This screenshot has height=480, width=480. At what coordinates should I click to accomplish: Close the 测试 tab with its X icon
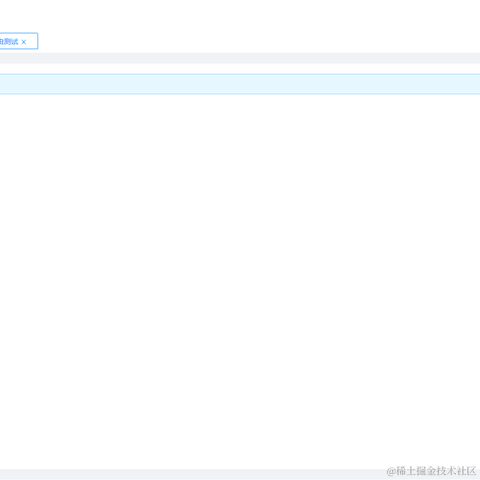click(x=24, y=42)
